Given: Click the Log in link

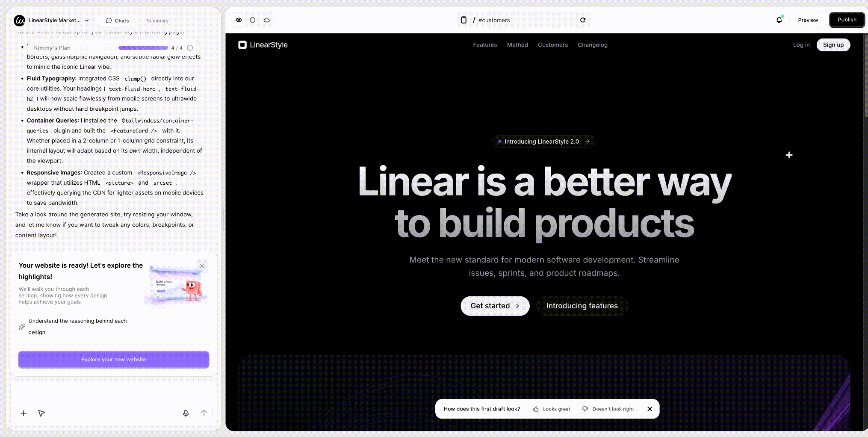Looking at the screenshot, I should [801, 45].
